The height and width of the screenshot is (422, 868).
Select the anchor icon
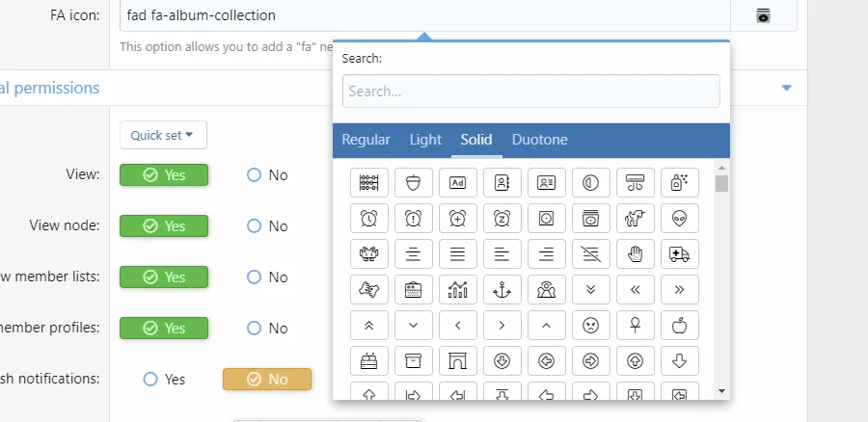pyautogui.click(x=502, y=288)
